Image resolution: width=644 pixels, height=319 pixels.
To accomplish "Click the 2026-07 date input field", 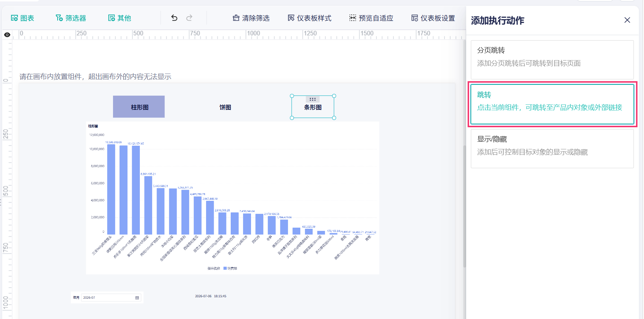I will (x=111, y=298).
